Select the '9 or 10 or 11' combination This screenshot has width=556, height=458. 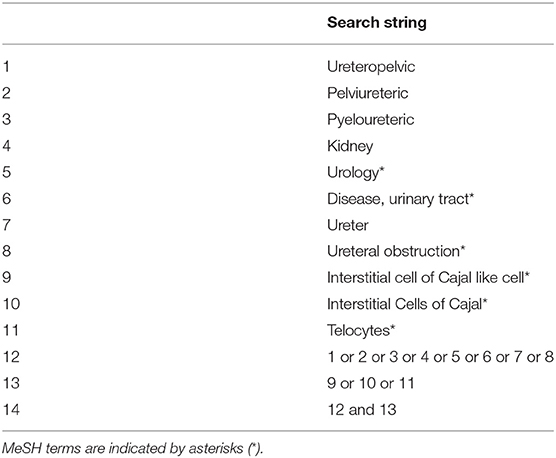[371, 383]
